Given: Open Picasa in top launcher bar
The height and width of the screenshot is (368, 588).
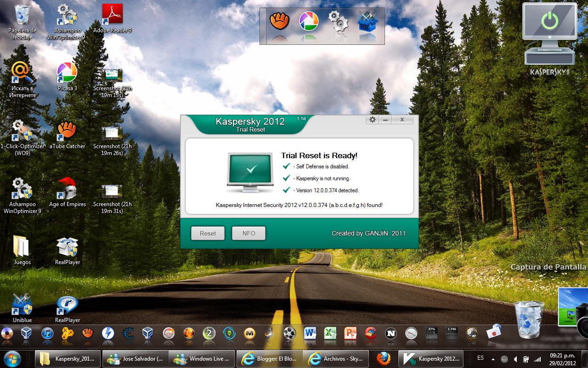Looking at the screenshot, I should pos(309,21).
